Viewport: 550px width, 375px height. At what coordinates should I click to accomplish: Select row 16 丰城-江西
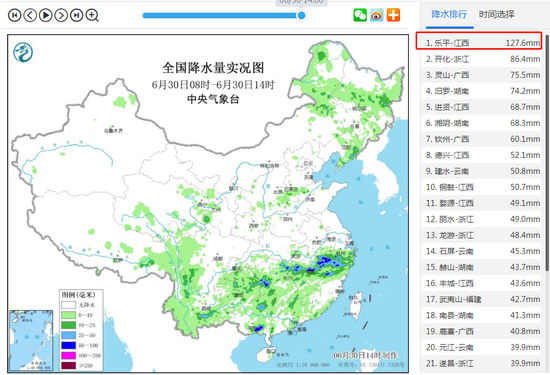(481, 283)
